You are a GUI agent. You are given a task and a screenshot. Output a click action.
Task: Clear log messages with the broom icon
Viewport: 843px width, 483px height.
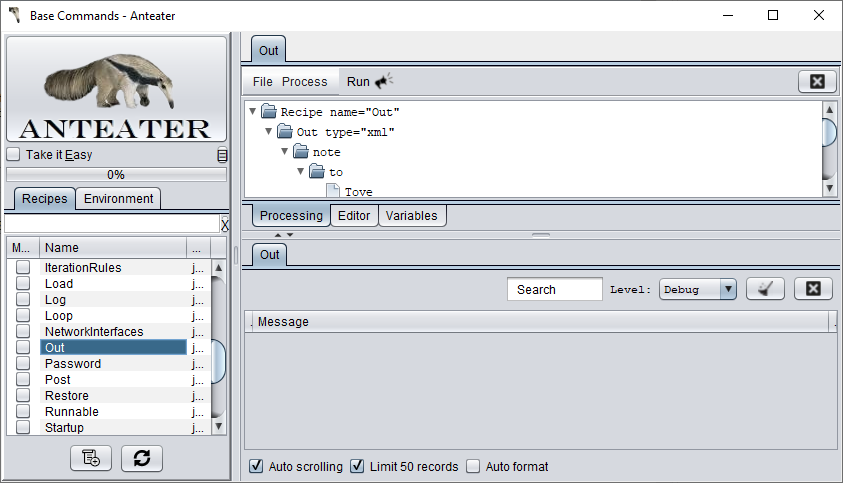coord(766,289)
